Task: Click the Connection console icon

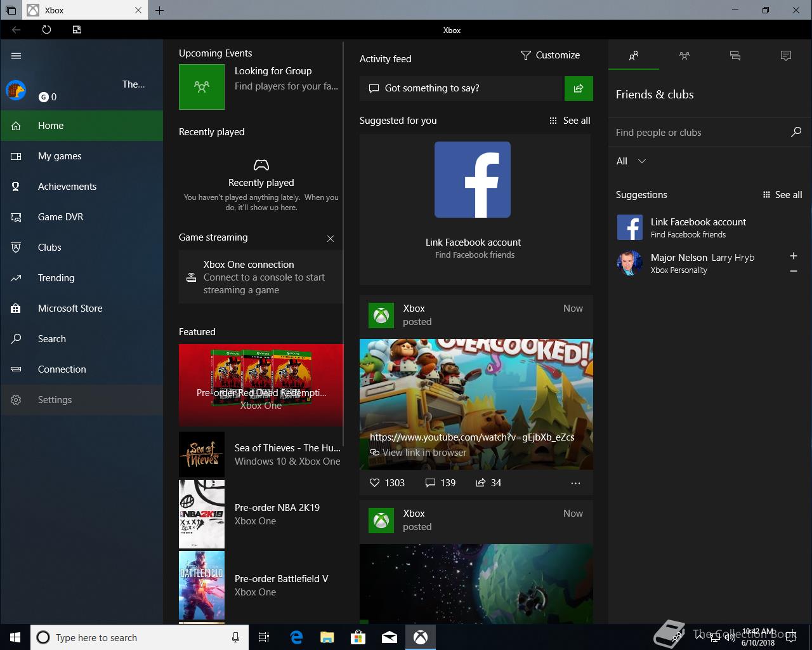Action: click(x=16, y=369)
